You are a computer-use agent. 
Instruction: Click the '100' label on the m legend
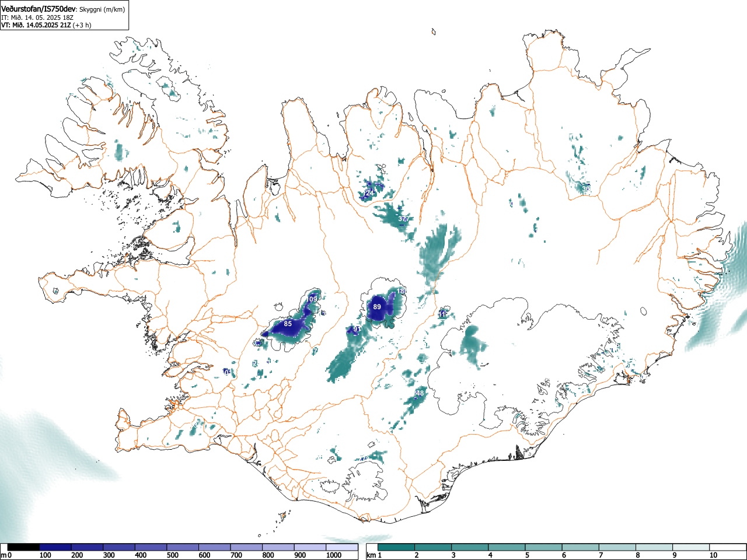point(46,555)
